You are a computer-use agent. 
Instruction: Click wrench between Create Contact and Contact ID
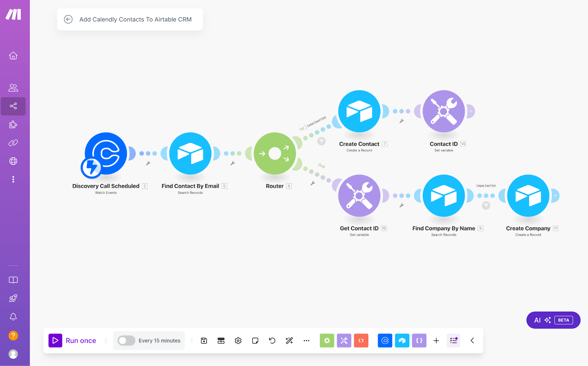click(402, 121)
